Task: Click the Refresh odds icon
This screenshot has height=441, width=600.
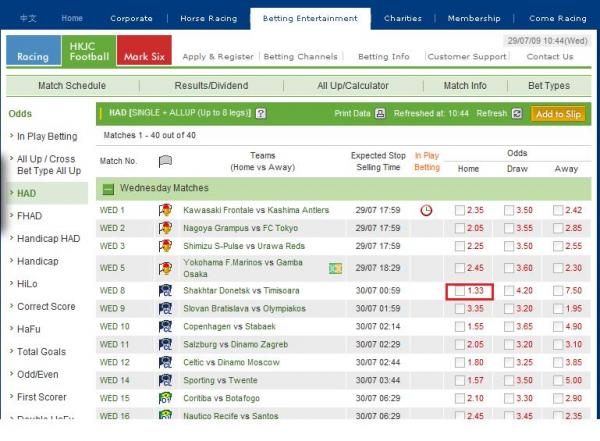Action: (517, 114)
